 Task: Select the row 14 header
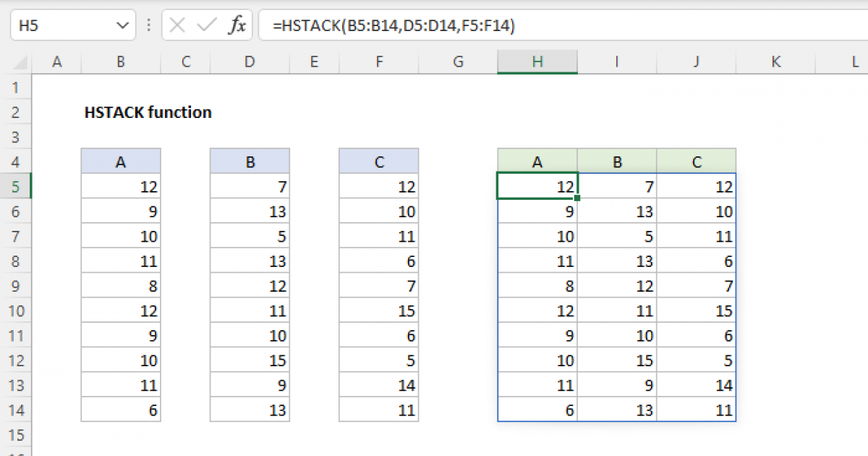click(x=16, y=410)
